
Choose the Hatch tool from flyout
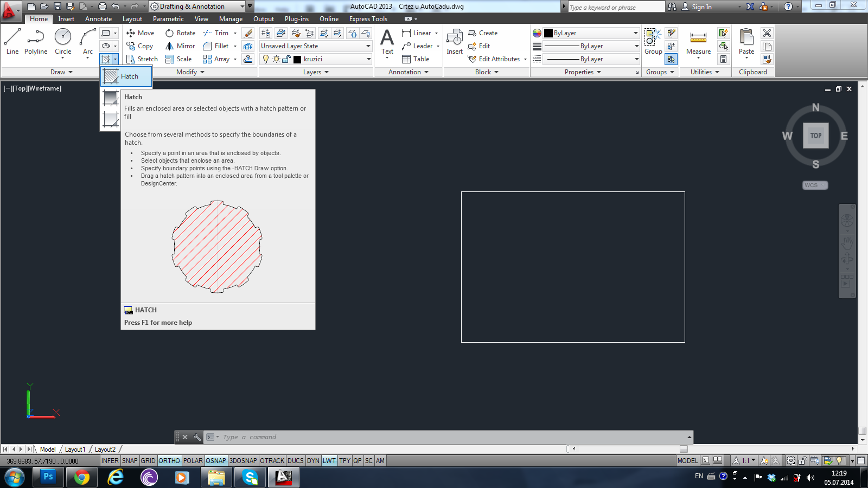tap(126, 76)
